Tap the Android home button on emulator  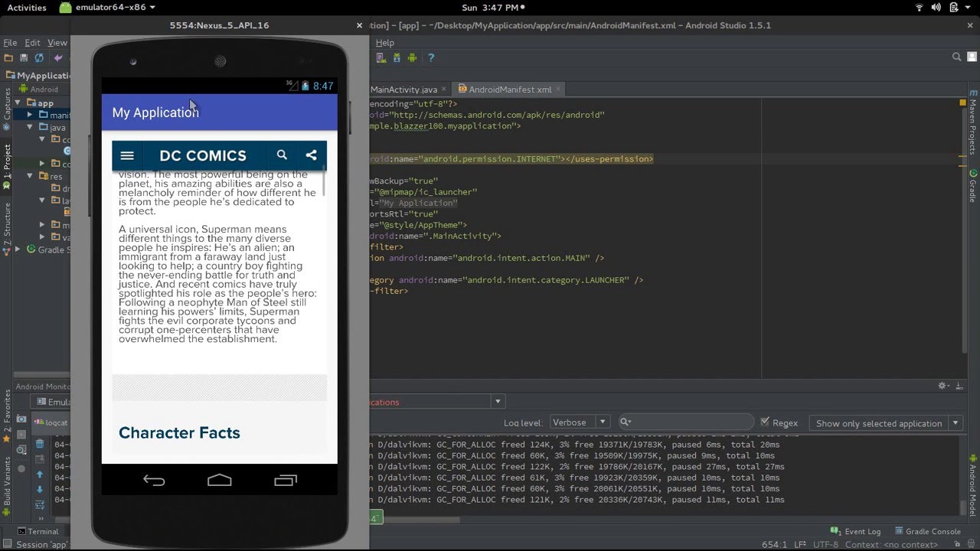pos(220,480)
